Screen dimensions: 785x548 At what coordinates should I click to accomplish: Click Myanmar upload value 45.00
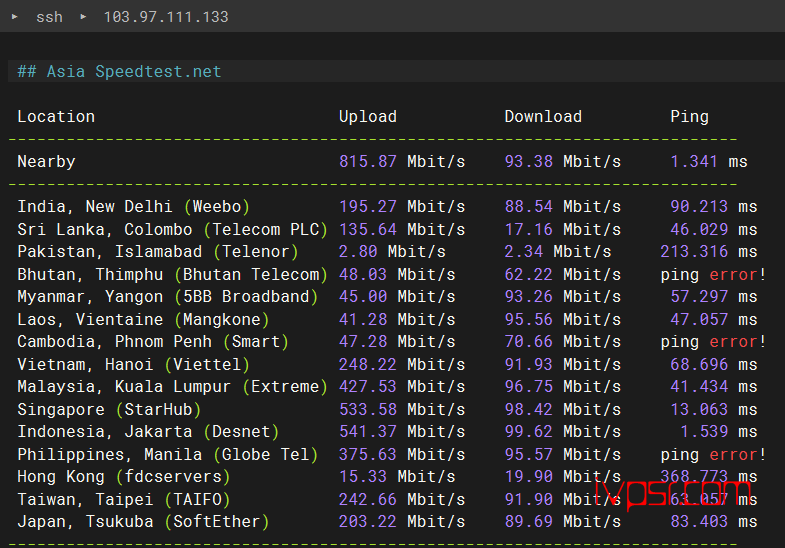point(363,297)
